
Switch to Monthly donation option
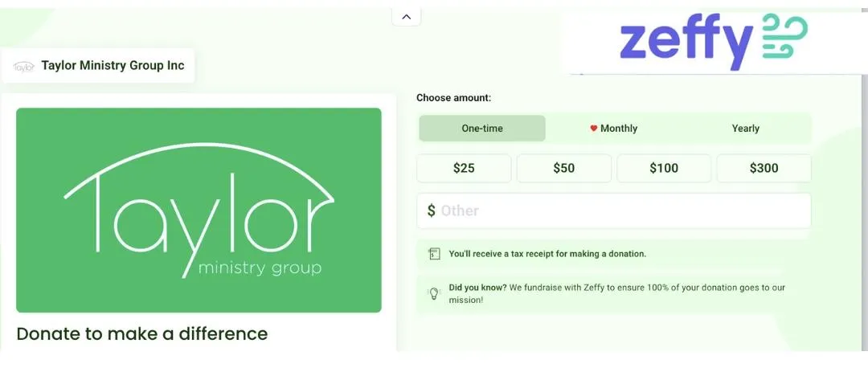pyautogui.click(x=615, y=129)
